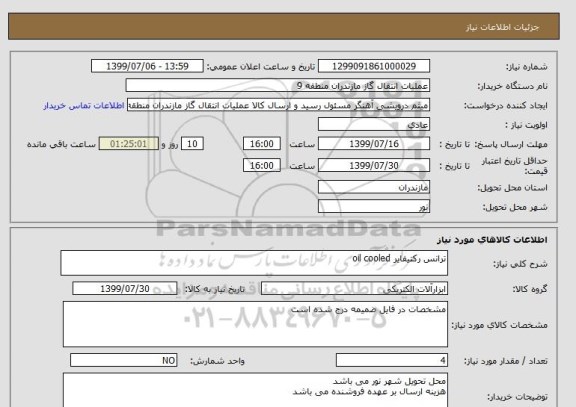Image resolution: width=576 pixels, height=407 pixels.
Task: Click the label توضیحات خریدار
Action: pos(518,397)
